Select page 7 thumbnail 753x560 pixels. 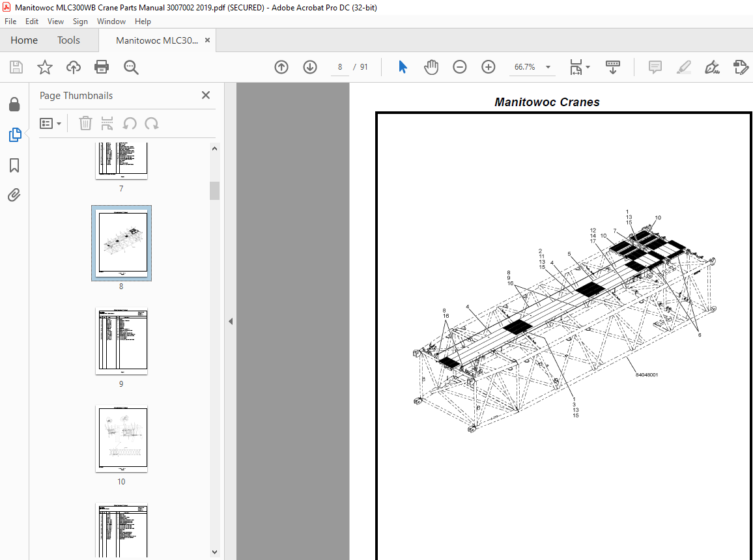121,161
